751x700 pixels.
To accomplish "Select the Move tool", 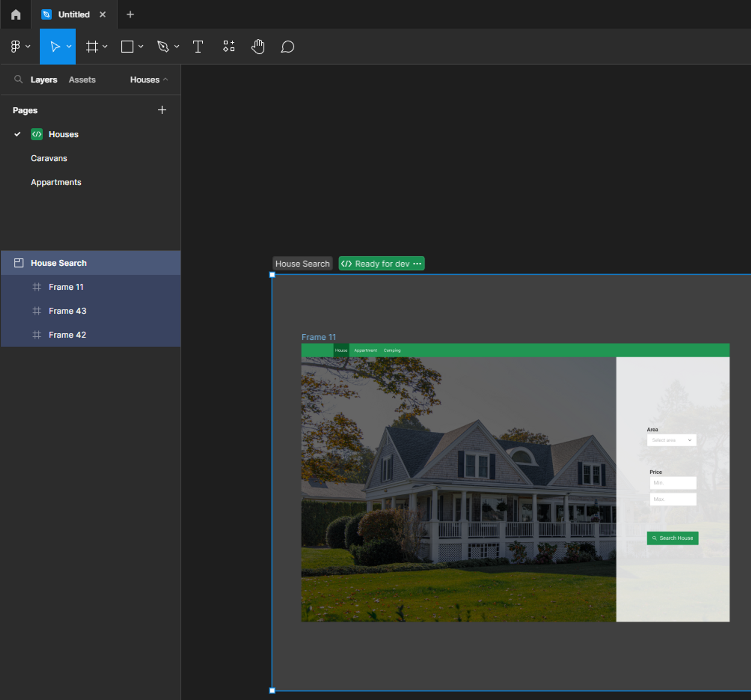I will (55, 47).
